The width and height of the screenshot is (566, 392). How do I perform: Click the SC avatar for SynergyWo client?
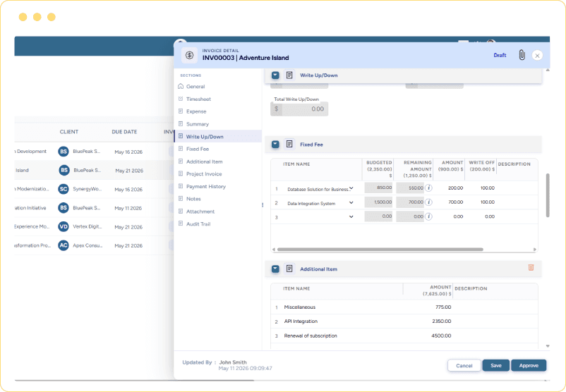[64, 189]
